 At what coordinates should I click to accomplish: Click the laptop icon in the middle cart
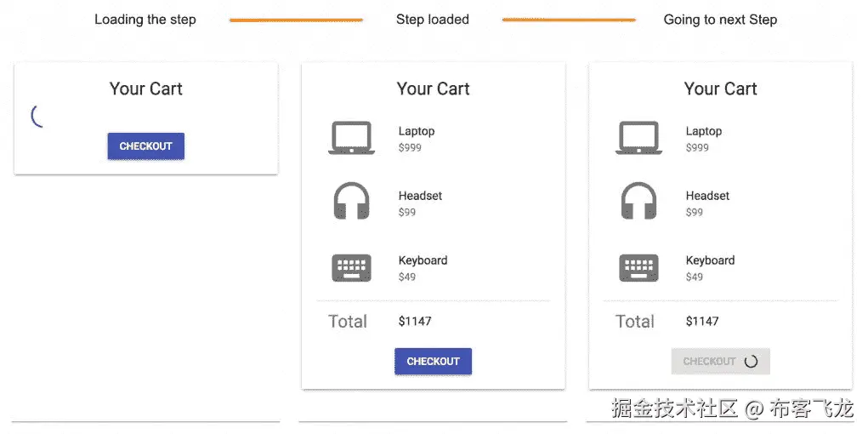351,138
